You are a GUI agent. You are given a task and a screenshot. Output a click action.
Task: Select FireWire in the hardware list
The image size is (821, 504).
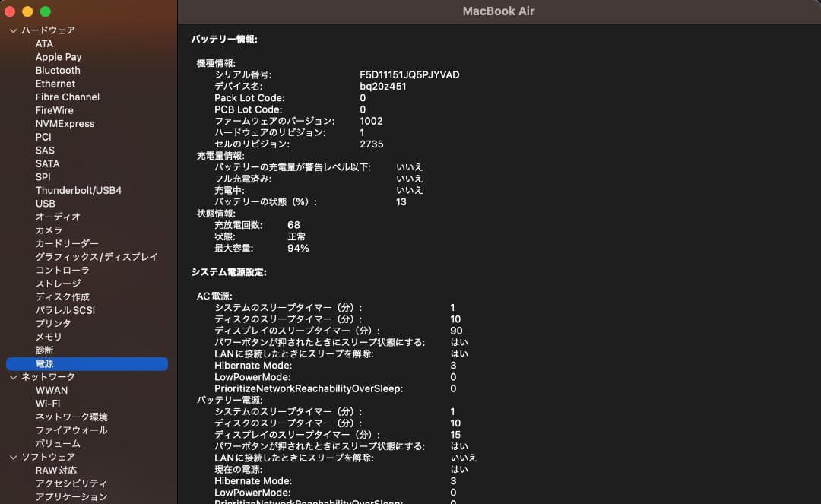pos(55,110)
